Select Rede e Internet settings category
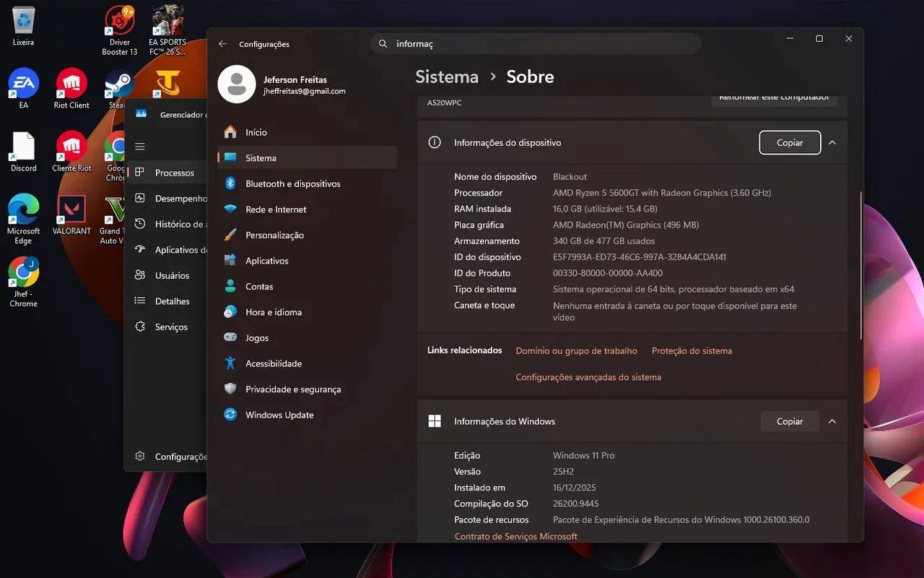This screenshot has height=578, width=924. pyautogui.click(x=307, y=210)
